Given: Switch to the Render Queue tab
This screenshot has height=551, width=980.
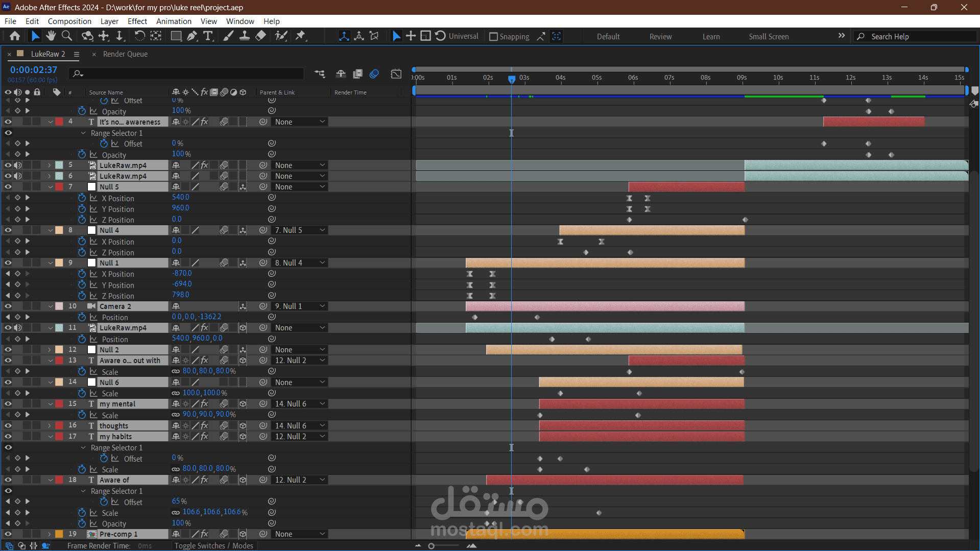Looking at the screenshot, I should click(x=125, y=54).
